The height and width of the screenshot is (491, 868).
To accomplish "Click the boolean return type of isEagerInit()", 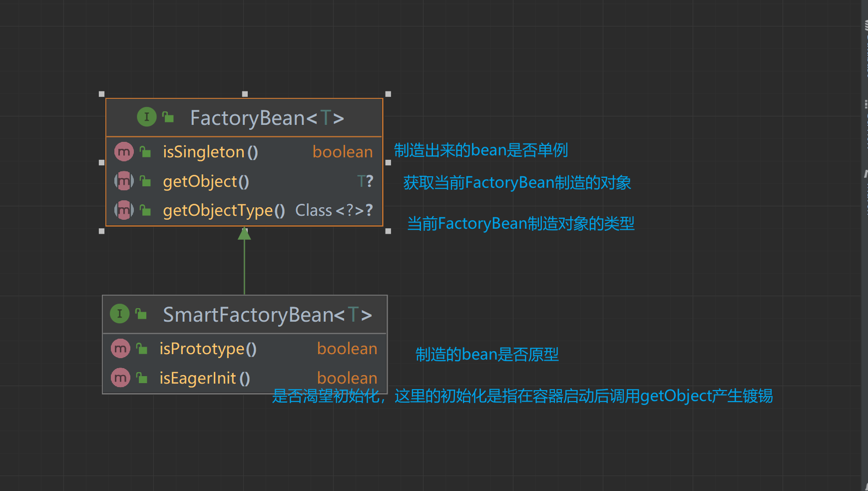I will click(x=347, y=378).
